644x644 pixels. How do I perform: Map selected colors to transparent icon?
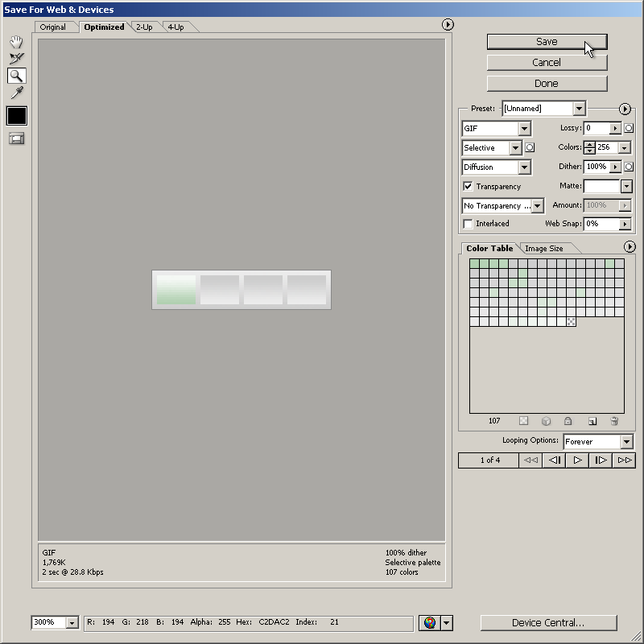click(x=523, y=421)
